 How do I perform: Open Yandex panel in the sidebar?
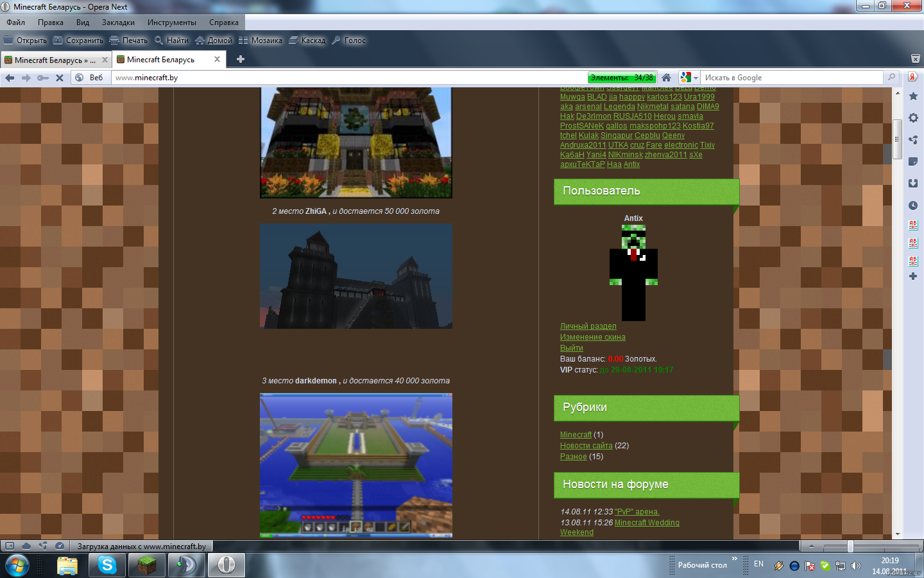tap(913, 77)
